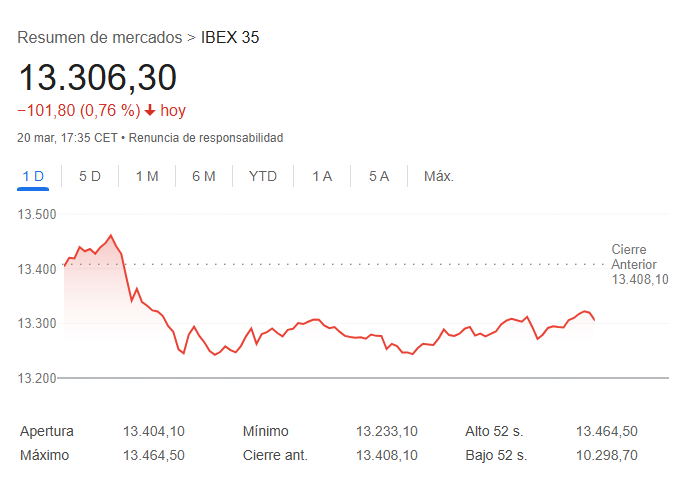The height and width of the screenshot is (479, 695).
Task: Click the Mínimo value 13.233,10
Action: click(x=387, y=431)
